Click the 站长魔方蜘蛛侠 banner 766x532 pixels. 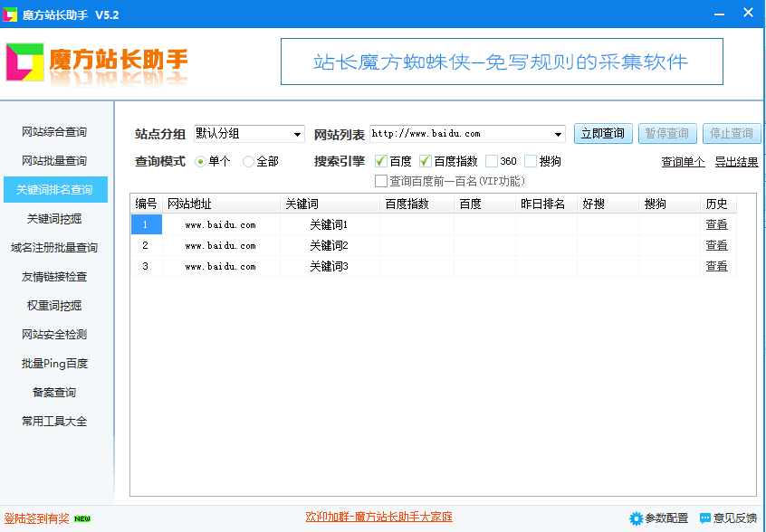pyautogui.click(x=501, y=62)
